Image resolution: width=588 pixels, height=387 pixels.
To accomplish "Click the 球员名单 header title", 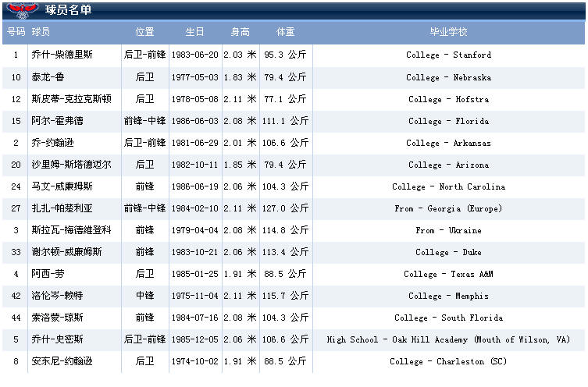I will click(68, 9).
